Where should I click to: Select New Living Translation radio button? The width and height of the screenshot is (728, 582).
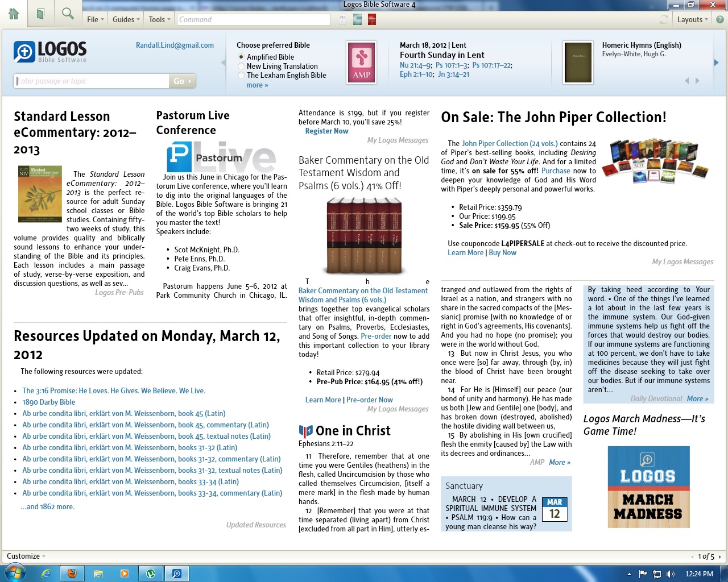point(241,66)
